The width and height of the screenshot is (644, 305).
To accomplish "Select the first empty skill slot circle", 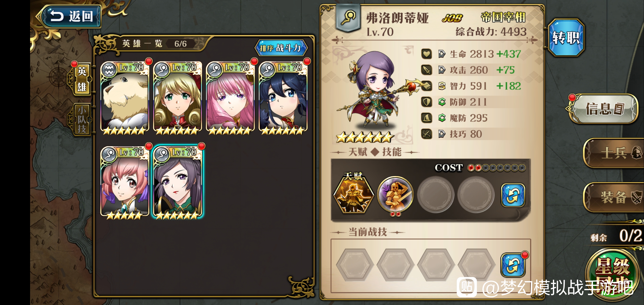I will [x=436, y=195].
